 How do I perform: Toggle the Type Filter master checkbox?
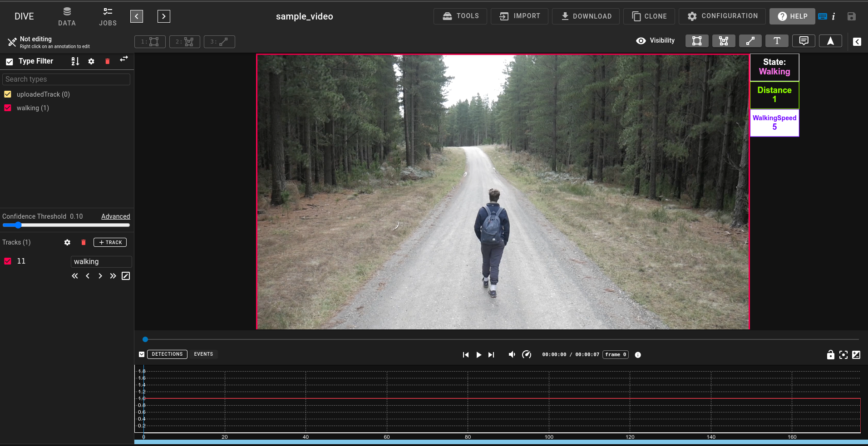[9, 61]
